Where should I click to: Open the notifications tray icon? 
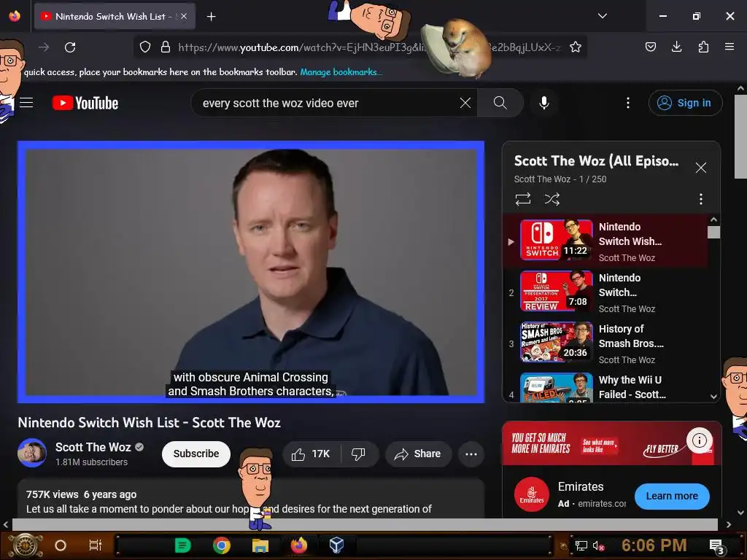pos(716,546)
